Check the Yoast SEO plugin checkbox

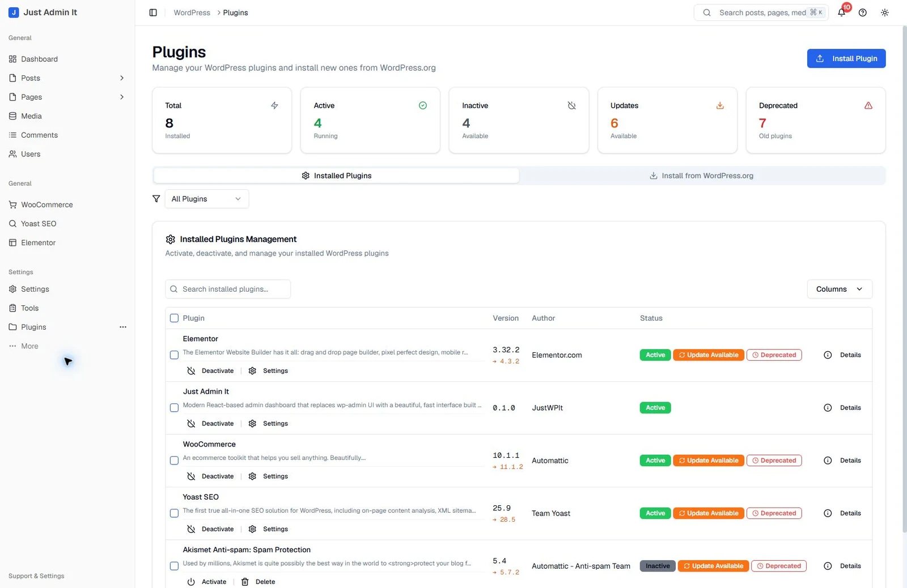174,513
